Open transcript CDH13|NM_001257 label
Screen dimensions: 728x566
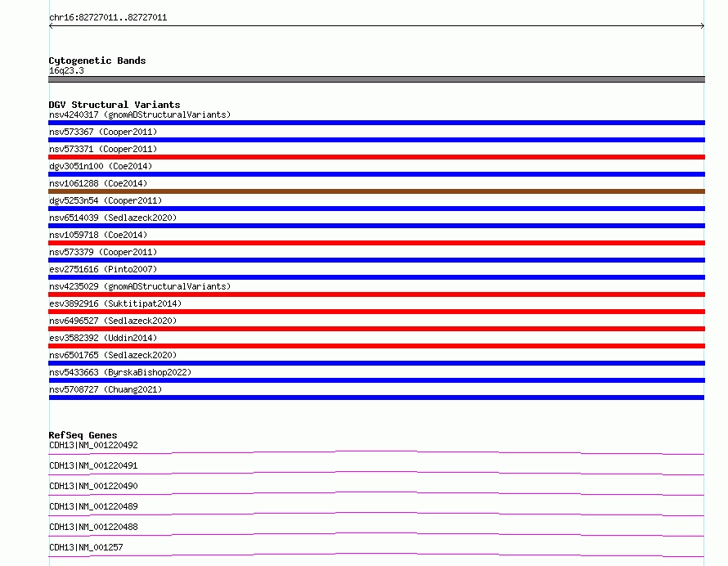point(86,547)
